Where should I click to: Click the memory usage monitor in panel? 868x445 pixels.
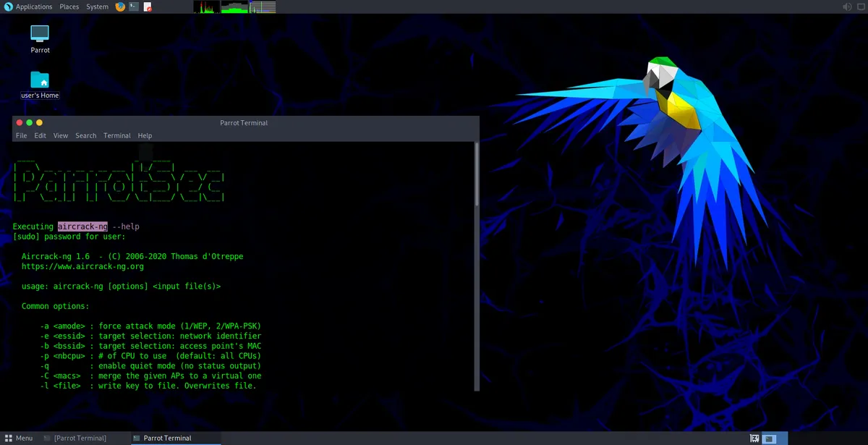point(233,7)
